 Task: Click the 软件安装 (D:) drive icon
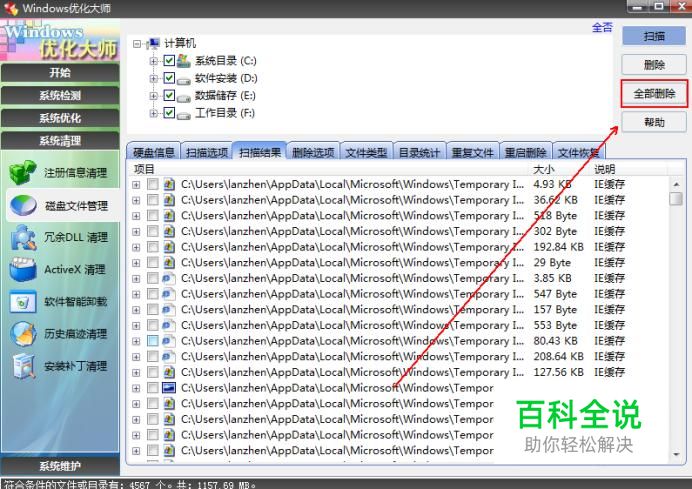click(x=183, y=80)
